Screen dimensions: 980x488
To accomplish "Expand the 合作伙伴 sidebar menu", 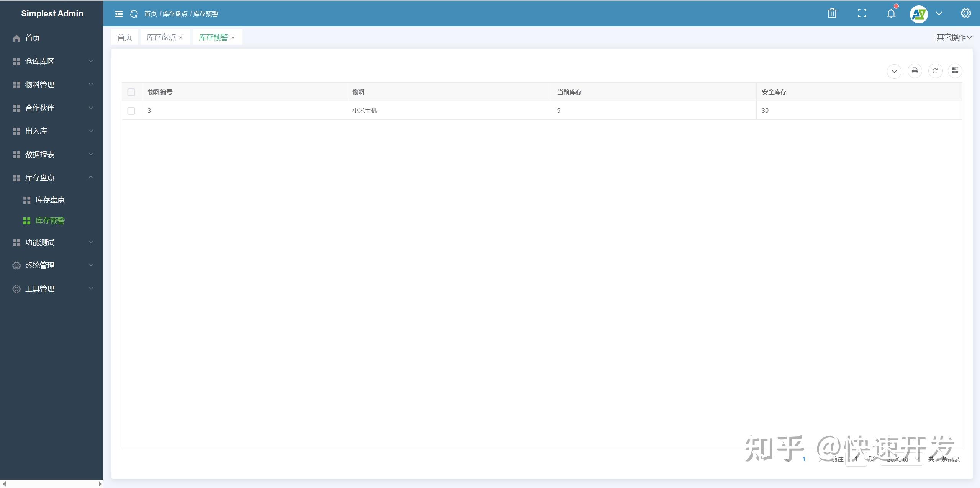I will coord(52,108).
